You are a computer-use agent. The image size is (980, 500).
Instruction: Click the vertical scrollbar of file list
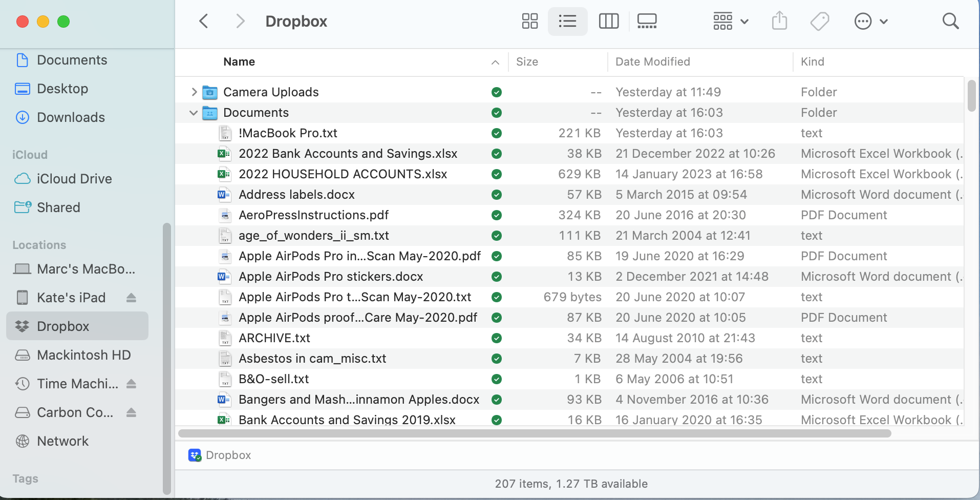coord(971,96)
